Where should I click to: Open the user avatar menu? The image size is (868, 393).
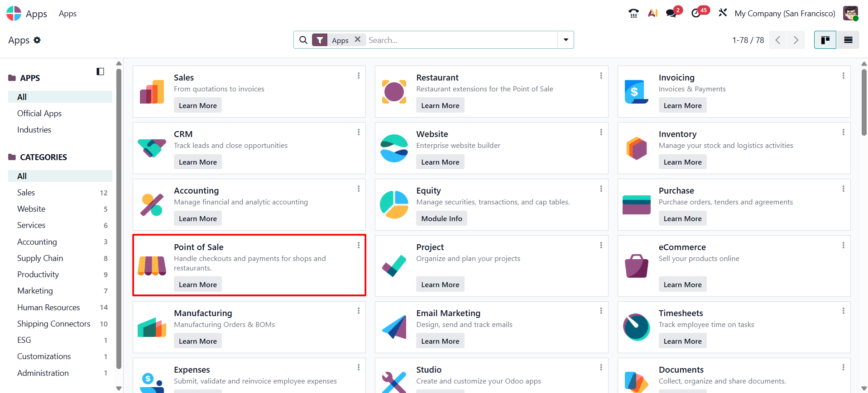850,13
